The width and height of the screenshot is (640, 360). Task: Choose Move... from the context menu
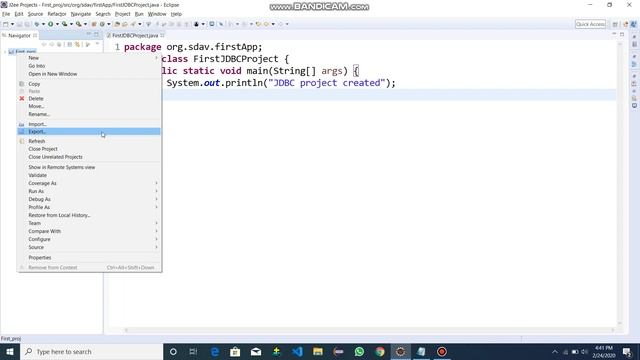pos(89,106)
